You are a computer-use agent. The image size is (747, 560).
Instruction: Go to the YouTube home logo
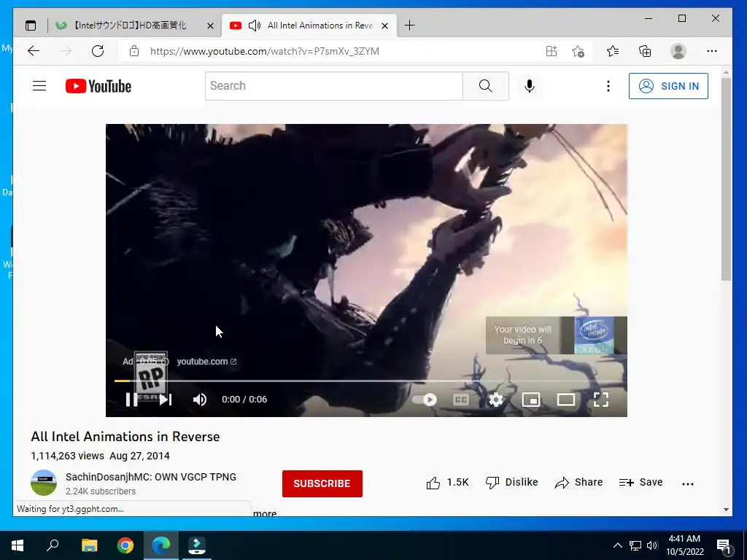click(98, 86)
